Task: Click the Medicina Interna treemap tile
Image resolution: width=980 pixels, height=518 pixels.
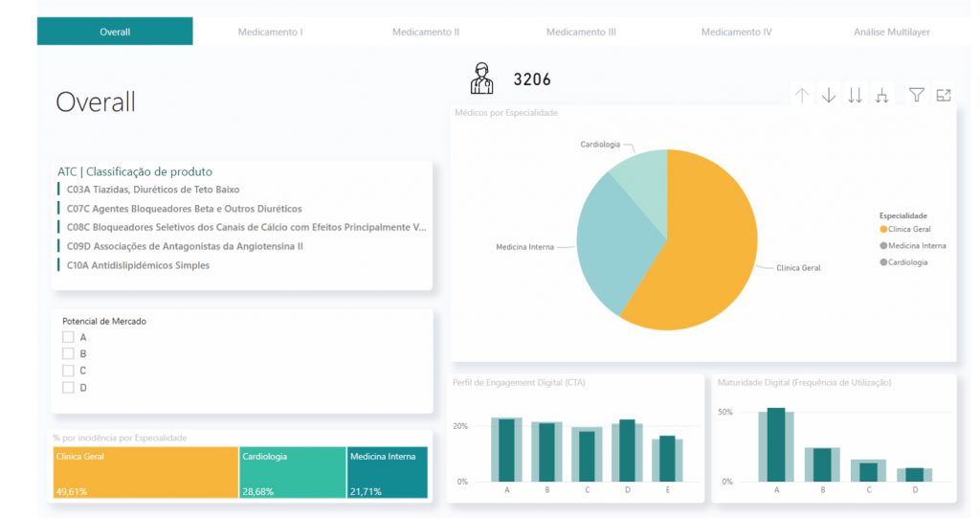Action: click(x=387, y=472)
